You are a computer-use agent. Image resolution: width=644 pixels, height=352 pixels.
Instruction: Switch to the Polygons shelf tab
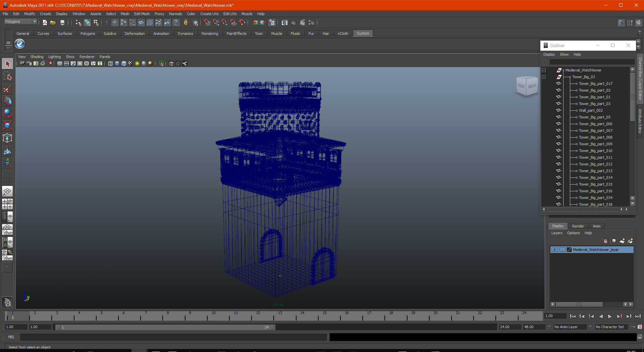click(x=88, y=34)
